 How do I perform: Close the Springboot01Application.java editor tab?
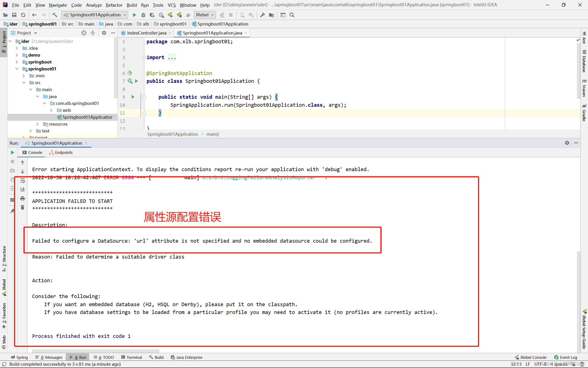pos(246,33)
